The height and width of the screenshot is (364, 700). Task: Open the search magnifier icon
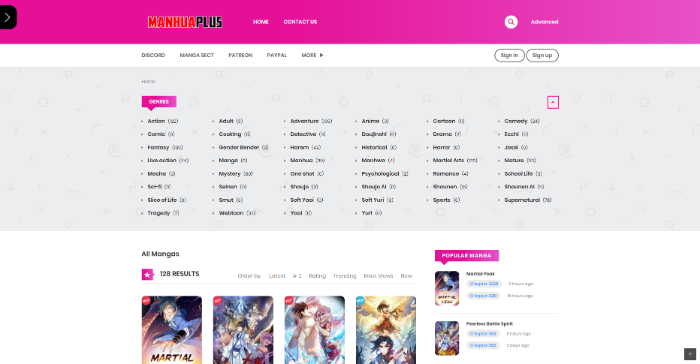pos(511,22)
